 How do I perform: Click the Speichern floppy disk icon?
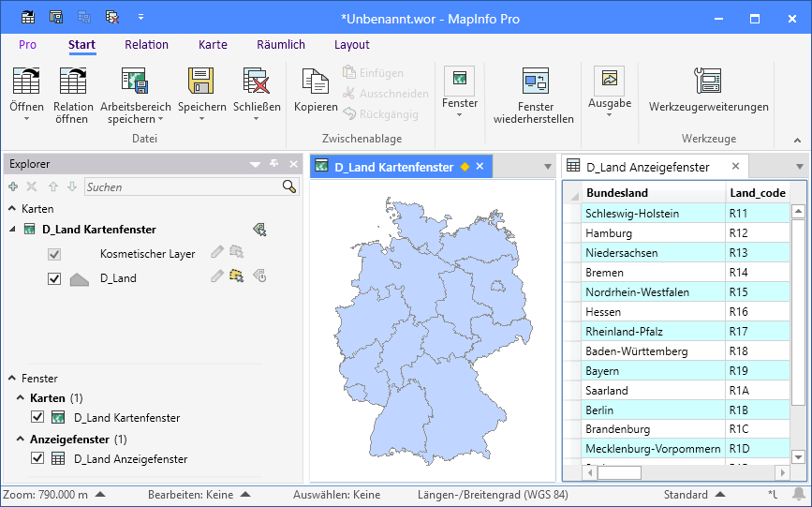coord(201,81)
